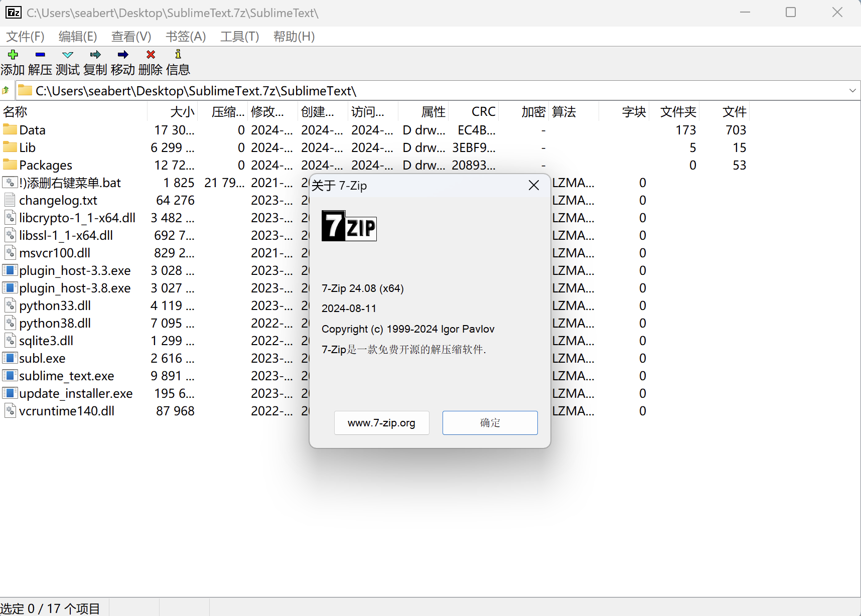Sort by the 名称 column header
This screenshot has width=861, height=616.
73,112
